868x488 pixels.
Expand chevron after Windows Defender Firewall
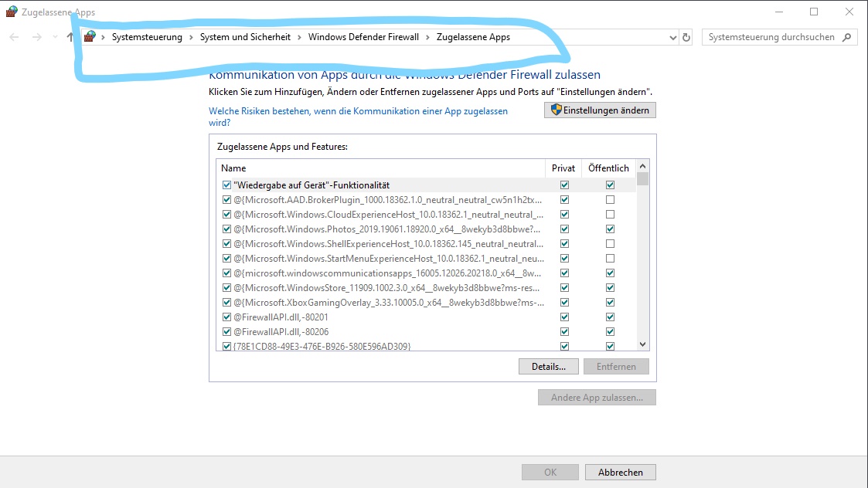(x=428, y=37)
